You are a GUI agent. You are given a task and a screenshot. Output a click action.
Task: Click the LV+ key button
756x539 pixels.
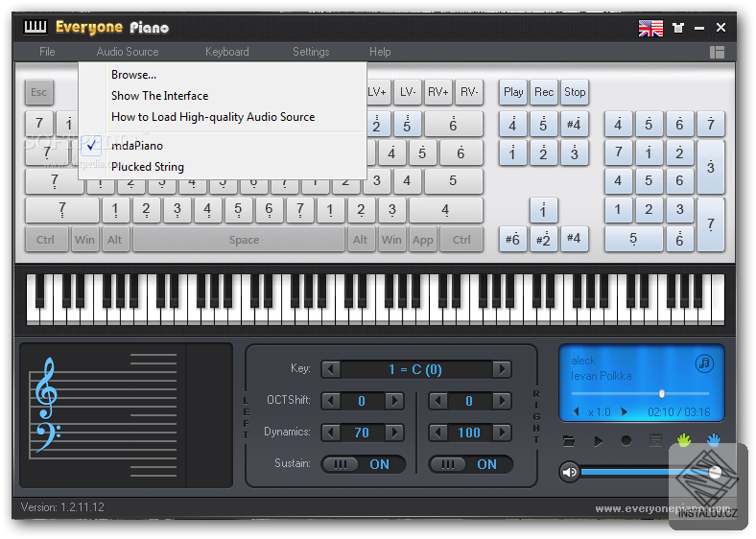click(x=377, y=92)
